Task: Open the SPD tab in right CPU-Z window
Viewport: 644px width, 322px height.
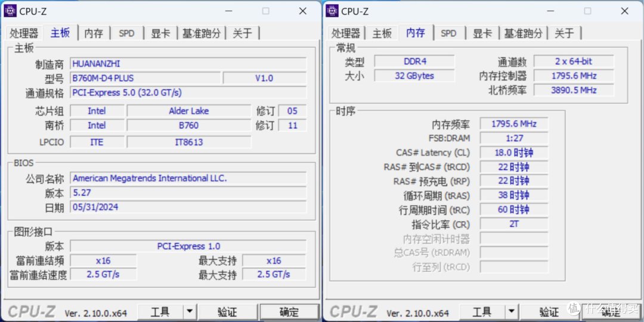Action: (x=448, y=33)
